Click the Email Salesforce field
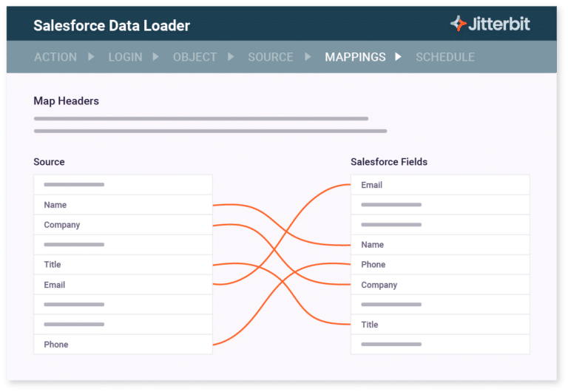The image size is (568, 392). [x=440, y=185]
